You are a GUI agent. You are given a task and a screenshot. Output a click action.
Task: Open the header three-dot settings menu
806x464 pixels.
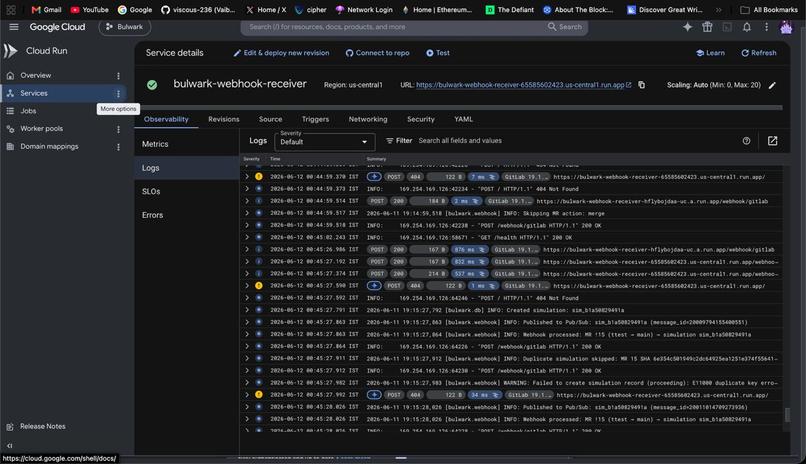(766, 27)
